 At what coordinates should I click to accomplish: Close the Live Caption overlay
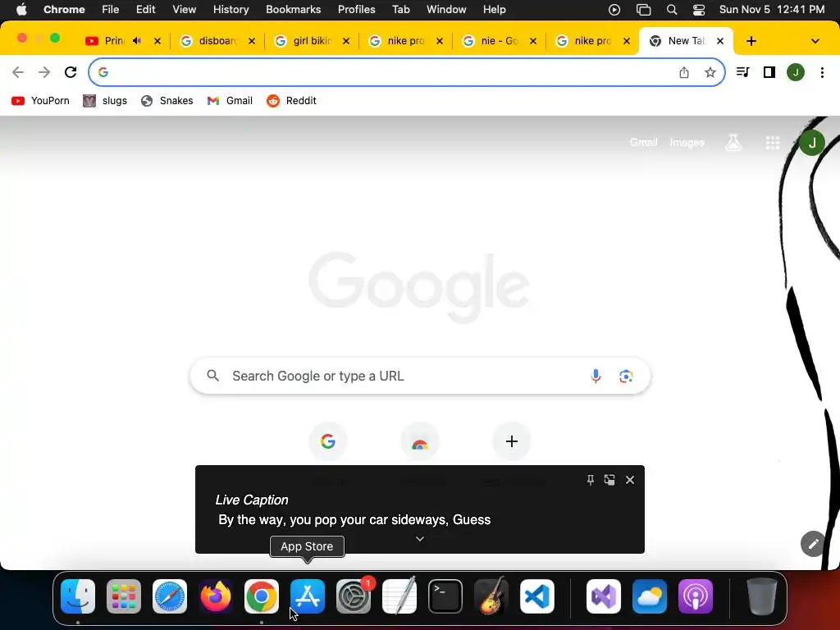coord(630,479)
